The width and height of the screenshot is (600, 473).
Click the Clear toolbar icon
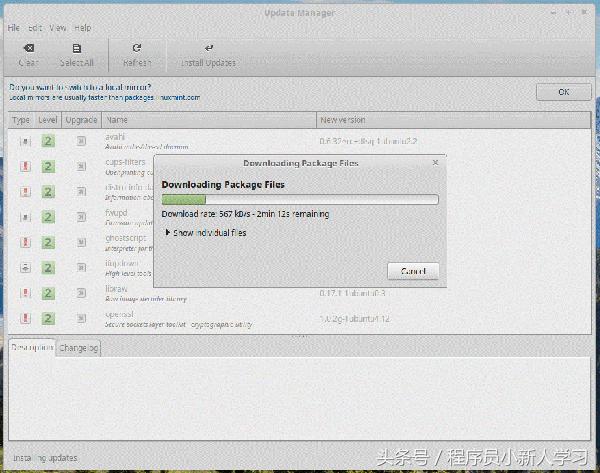pyautogui.click(x=29, y=48)
